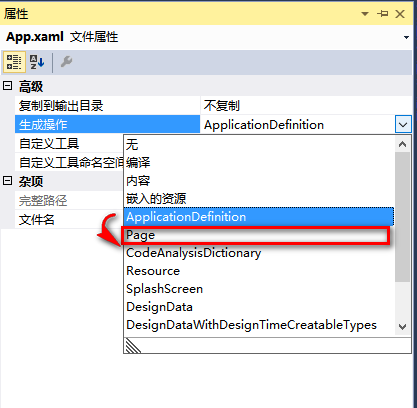Select CodeAnalysisDictionary build action
Screen dimensions: 417x408
point(259,253)
